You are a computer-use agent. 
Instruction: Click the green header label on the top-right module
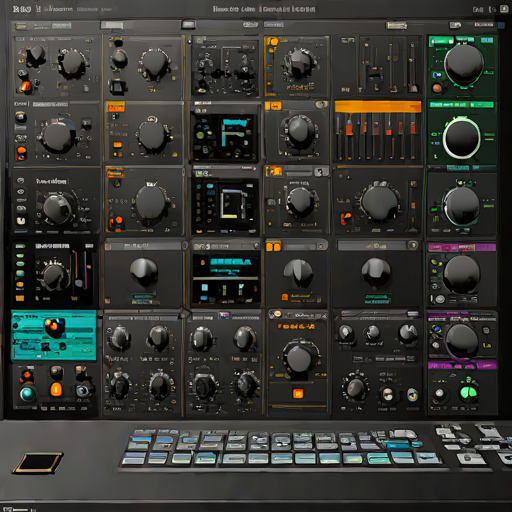pos(442,41)
